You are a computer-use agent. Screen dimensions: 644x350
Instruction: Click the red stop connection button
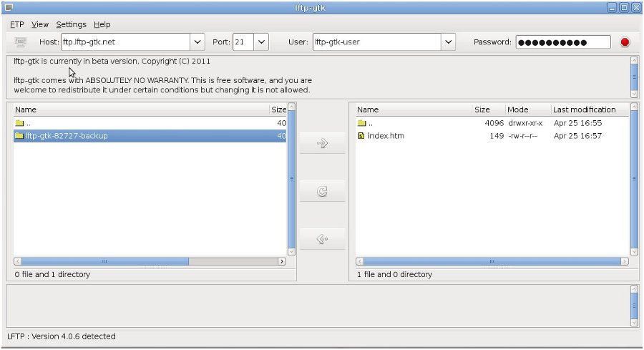[x=625, y=42]
